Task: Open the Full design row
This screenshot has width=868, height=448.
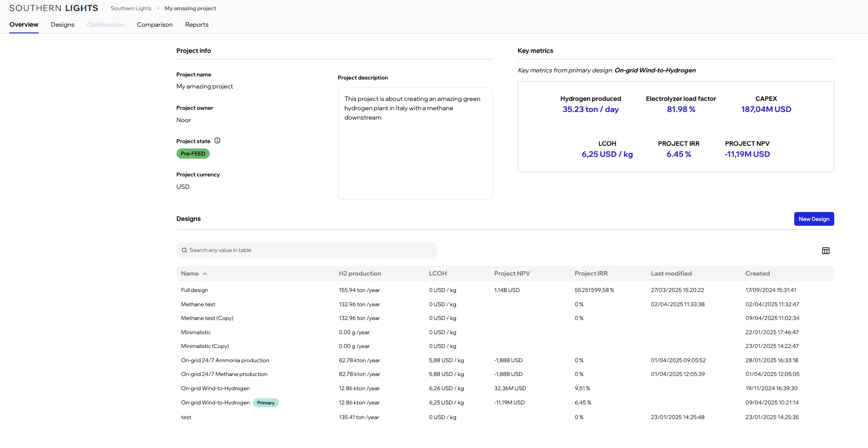Action: [x=505, y=290]
